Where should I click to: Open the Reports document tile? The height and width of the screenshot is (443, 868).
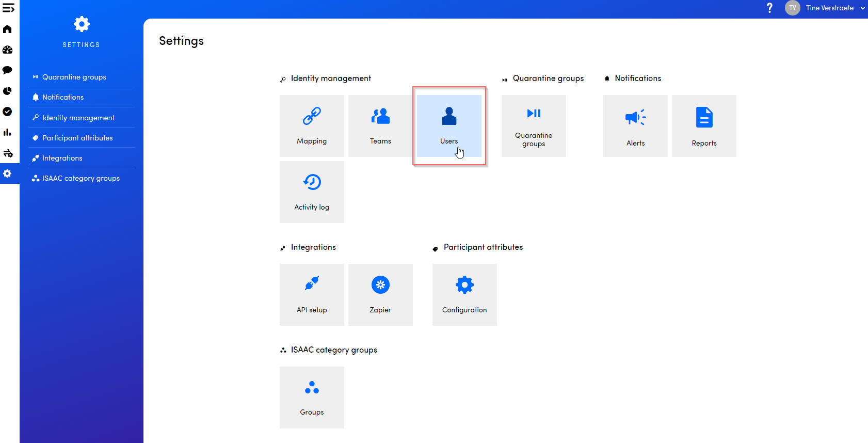pyautogui.click(x=704, y=125)
